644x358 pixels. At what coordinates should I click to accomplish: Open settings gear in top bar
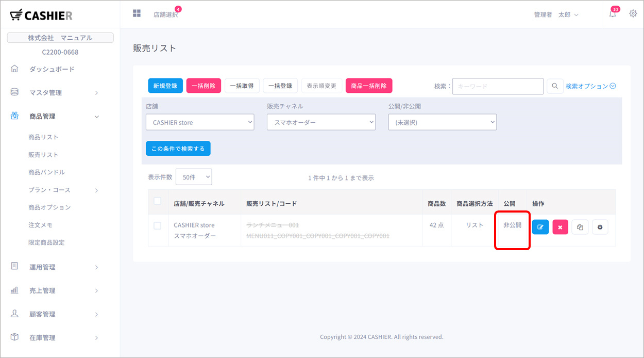[633, 13]
